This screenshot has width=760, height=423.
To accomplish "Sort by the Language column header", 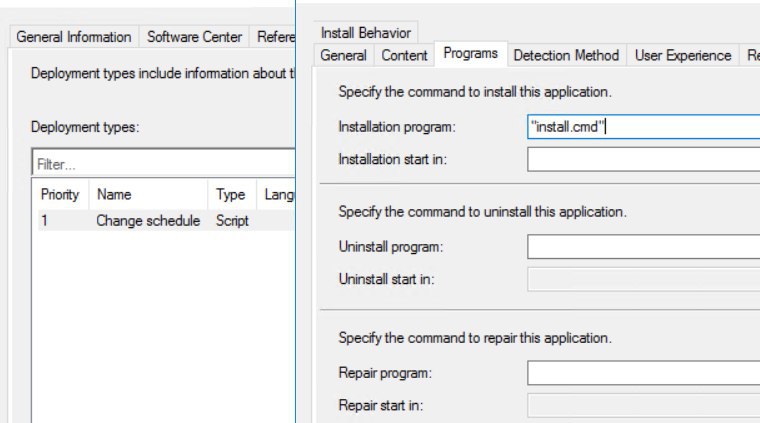I will tap(276, 195).
